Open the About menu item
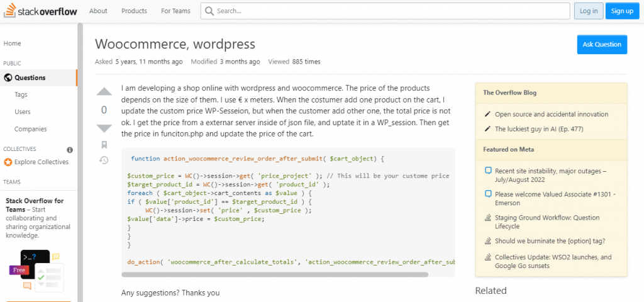Viewport: 644px width, 302px height. click(98, 11)
